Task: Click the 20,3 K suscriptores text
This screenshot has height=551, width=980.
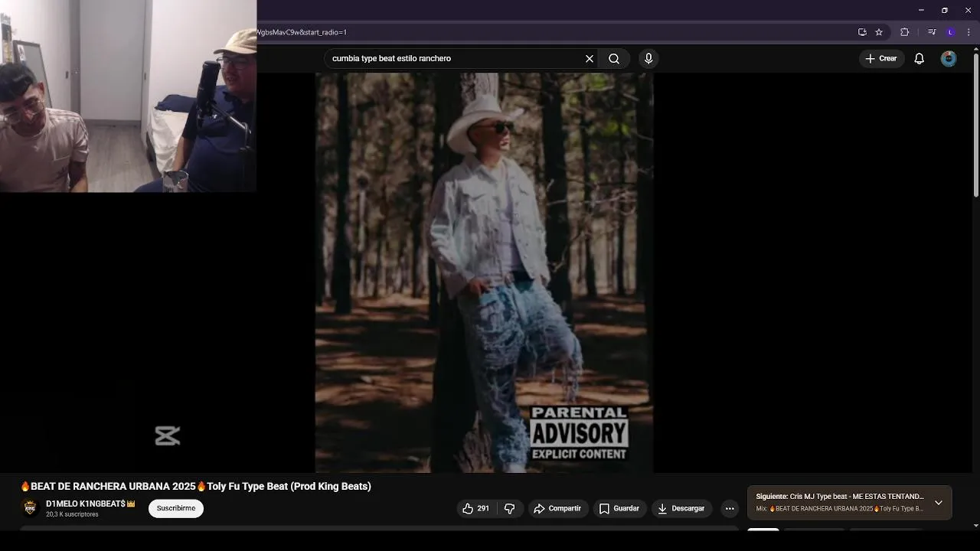Action: tap(72, 514)
